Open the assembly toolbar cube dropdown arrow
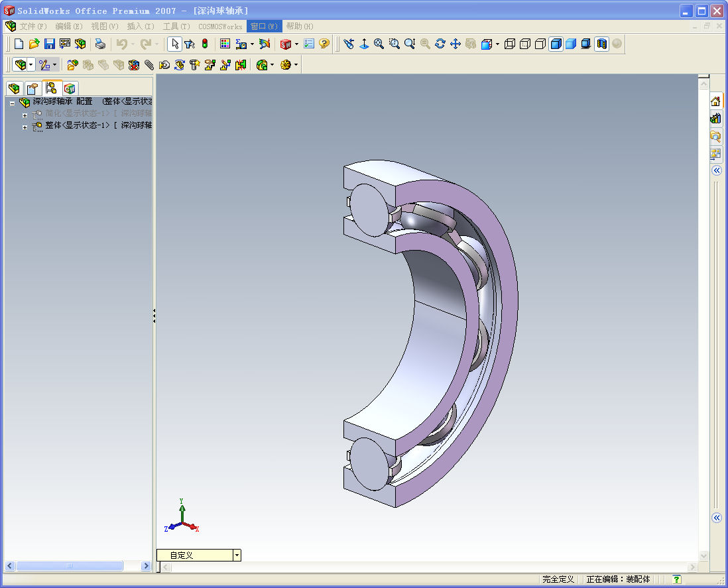The image size is (728, 588). (x=31, y=65)
